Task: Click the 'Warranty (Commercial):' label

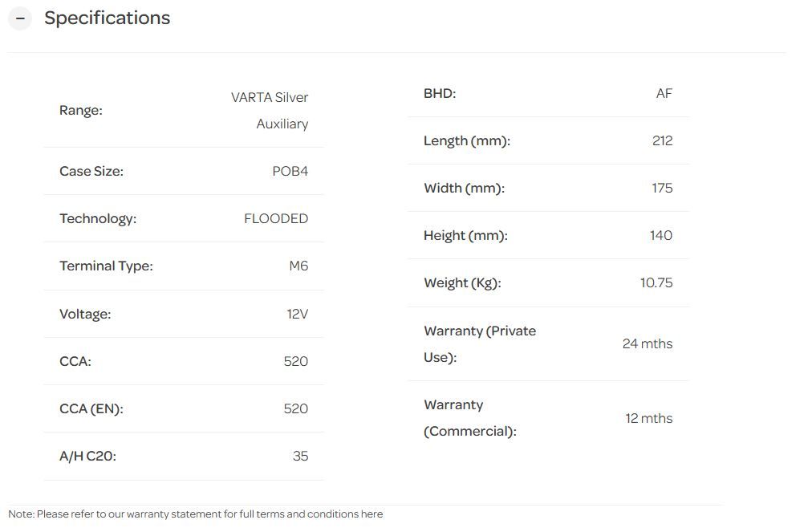Action: coord(469,418)
